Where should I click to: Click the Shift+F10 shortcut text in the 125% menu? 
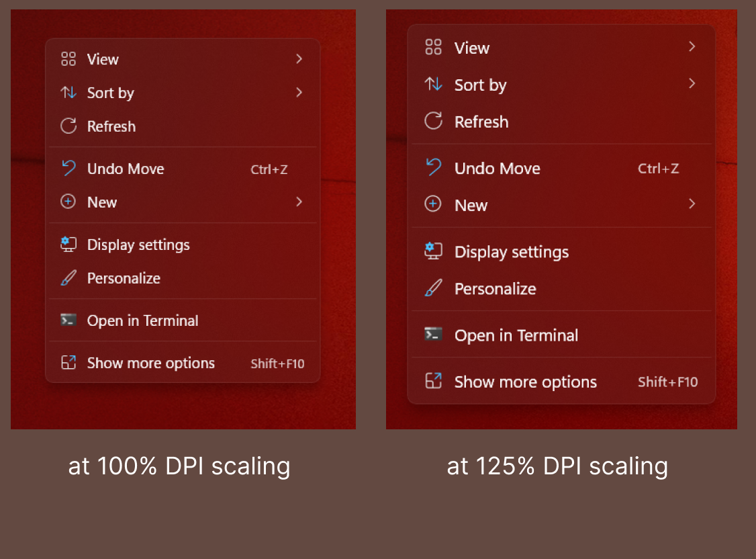(667, 382)
